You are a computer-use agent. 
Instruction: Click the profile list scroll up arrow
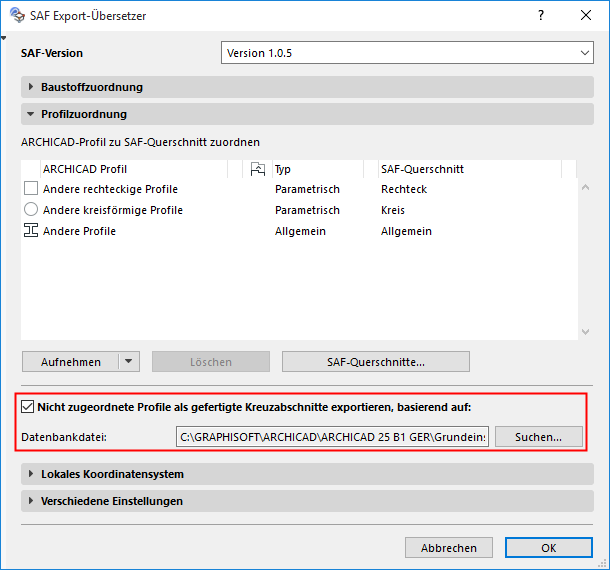(585, 187)
